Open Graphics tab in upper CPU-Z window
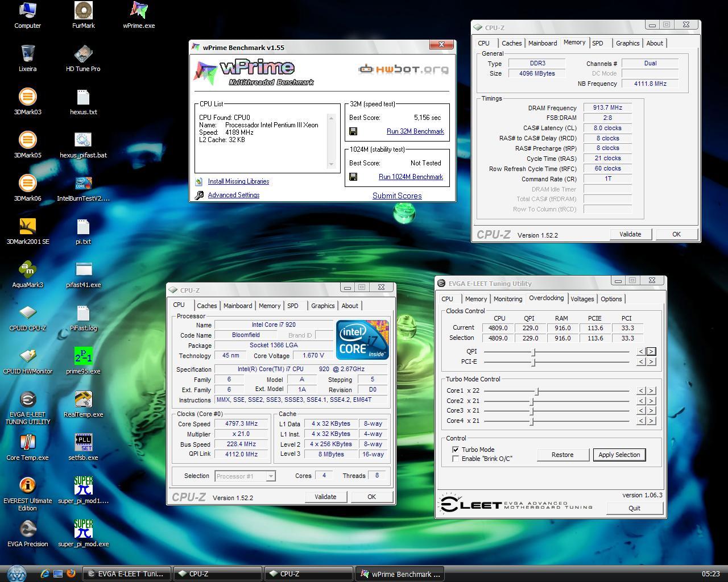This screenshot has width=728, height=582. [627, 43]
